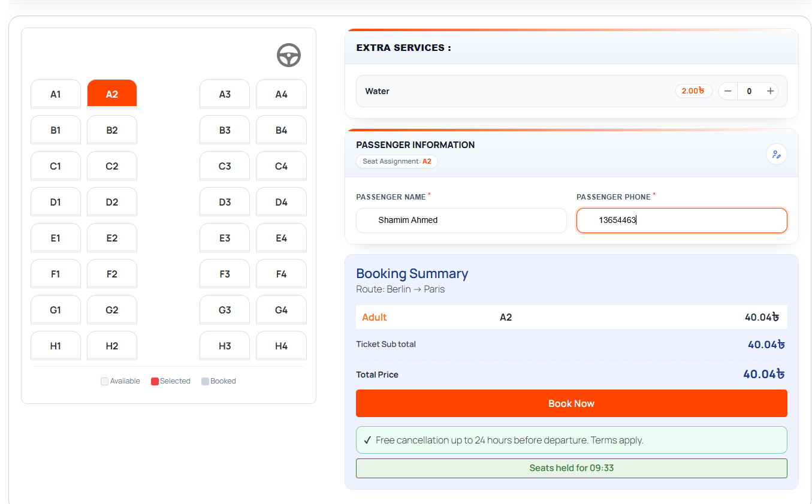Select seat B3
This screenshot has width=812, height=504.
click(x=225, y=130)
